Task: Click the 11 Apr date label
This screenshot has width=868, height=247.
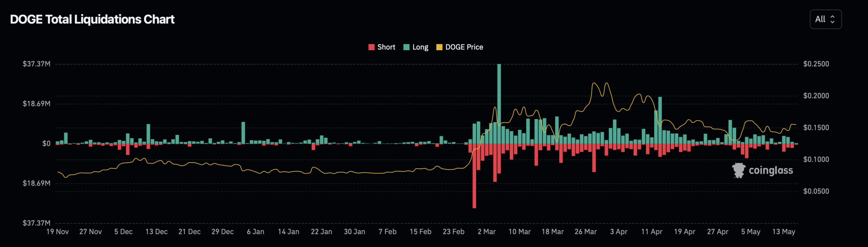Action: tap(652, 232)
